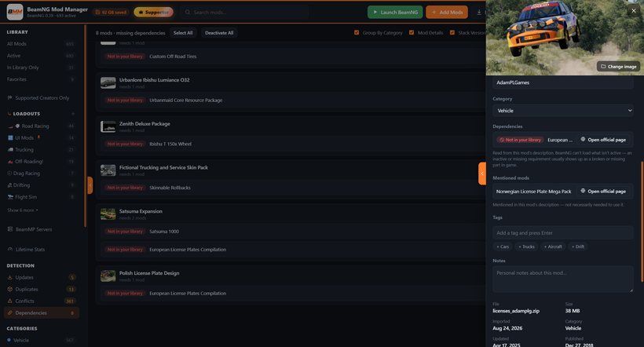Click the Supporter badge button
This screenshot has width=644, height=347.
pyautogui.click(x=154, y=13)
